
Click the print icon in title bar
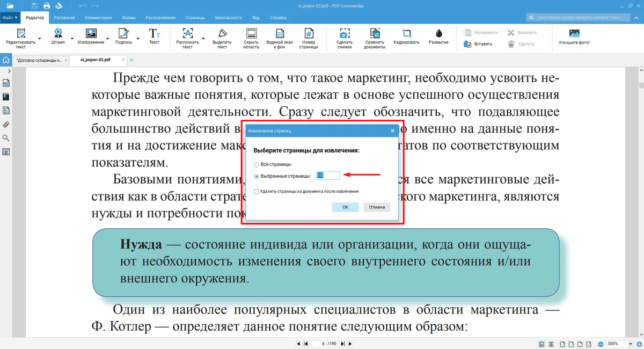[x=47, y=6]
